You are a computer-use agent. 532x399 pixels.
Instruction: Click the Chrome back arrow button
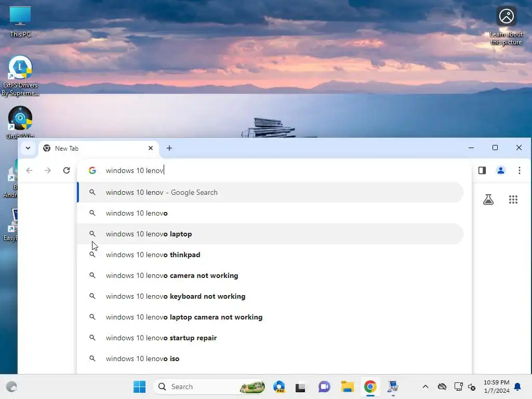[29, 170]
